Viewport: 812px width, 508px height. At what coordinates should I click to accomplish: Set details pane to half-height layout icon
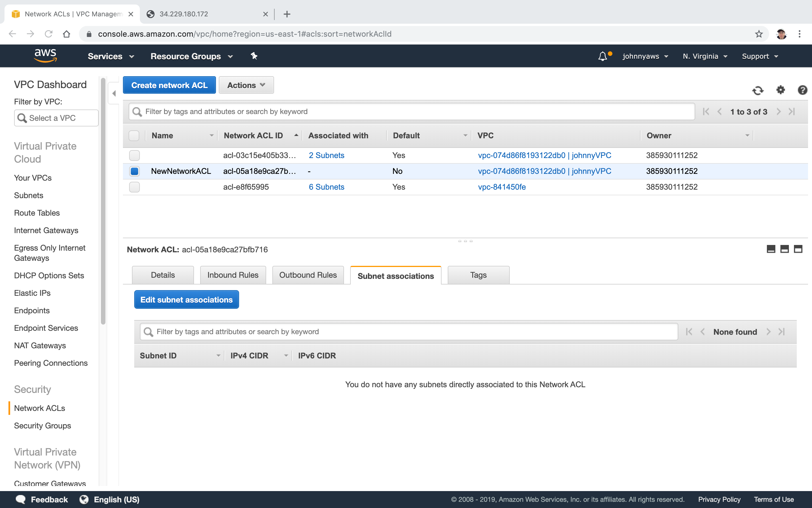(784, 249)
